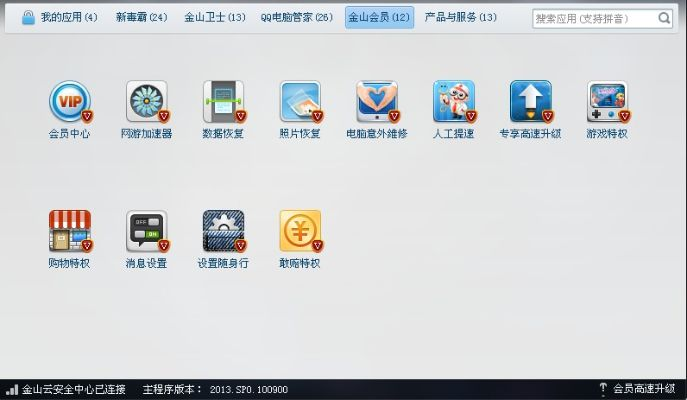Click the 金山云安全中心已连接 status text
The height and width of the screenshot is (400, 687).
74,389
